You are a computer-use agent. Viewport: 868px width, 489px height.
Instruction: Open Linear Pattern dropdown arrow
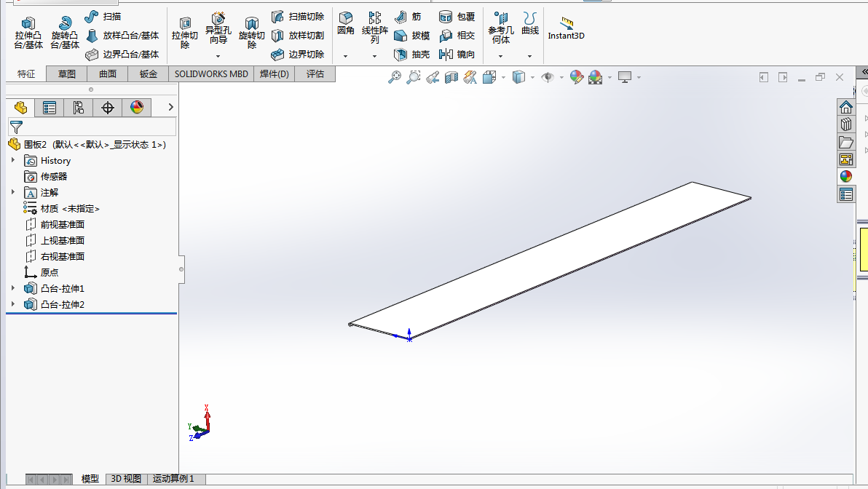pos(375,56)
